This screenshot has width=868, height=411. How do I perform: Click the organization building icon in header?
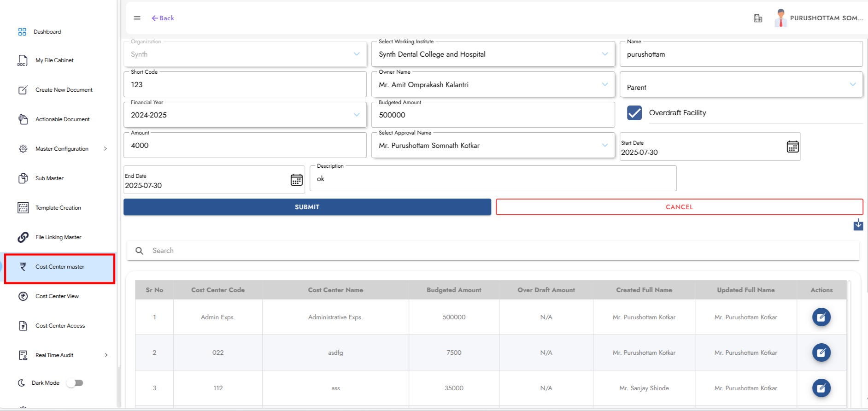[x=758, y=18]
